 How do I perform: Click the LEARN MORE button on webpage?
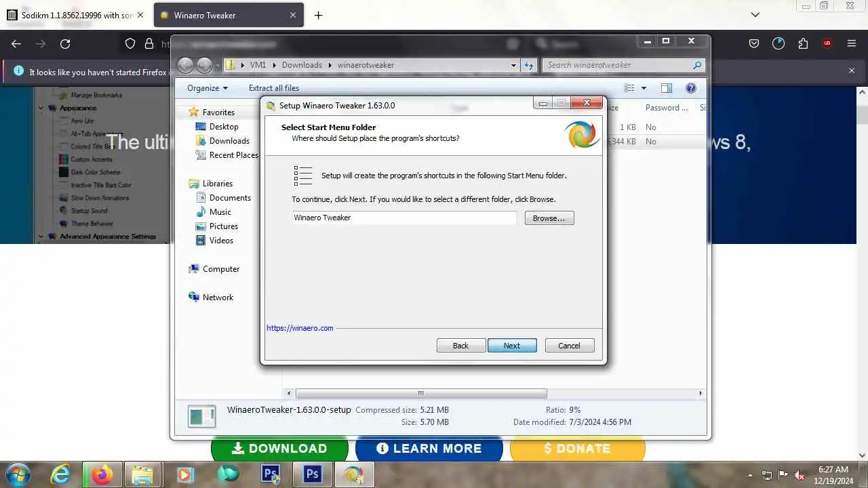[429, 449]
